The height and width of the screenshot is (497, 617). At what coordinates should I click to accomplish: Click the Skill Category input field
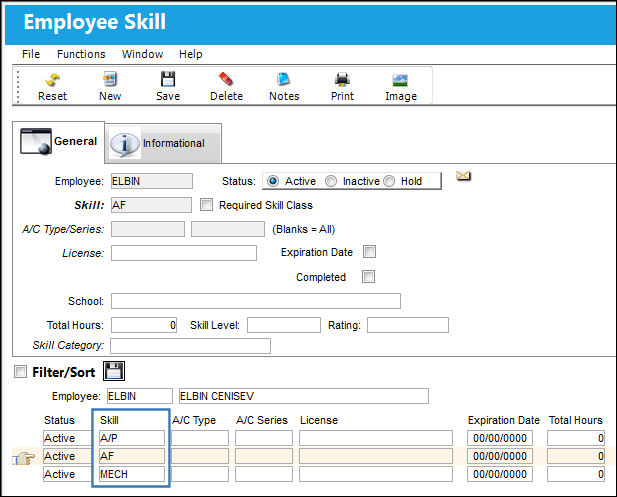tap(190, 346)
